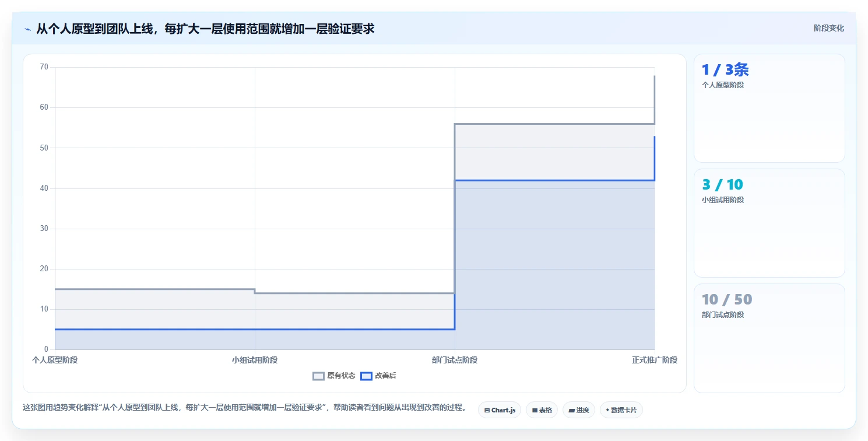Click the lightning icon beside the title
868x441 pixels.
(27, 29)
